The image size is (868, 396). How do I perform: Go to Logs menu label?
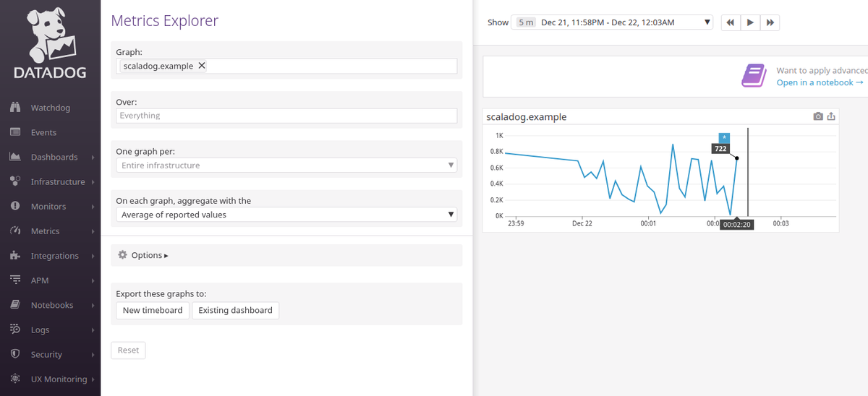[x=41, y=330]
